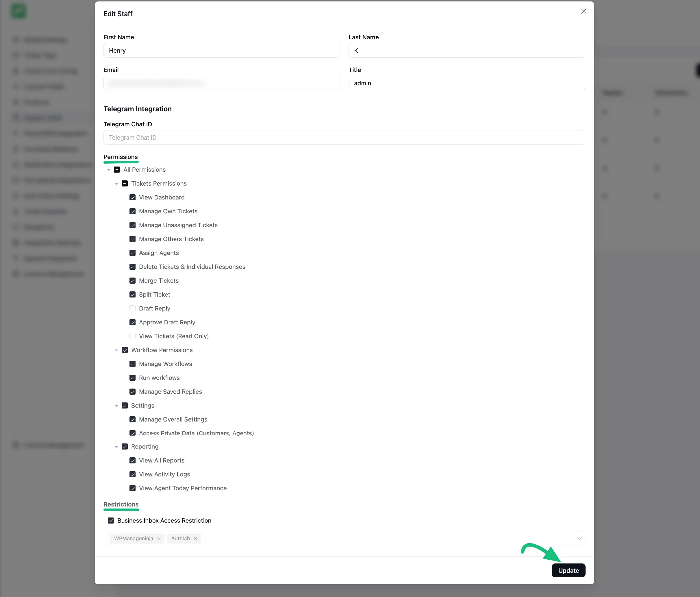The image size is (700, 597).
Task: Toggle the Split Ticket permission
Action: [x=132, y=294]
